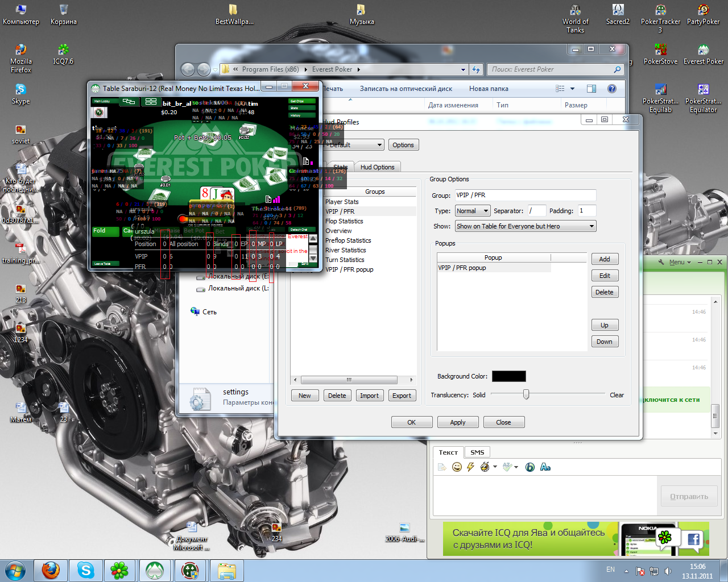This screenshot has height=582, width=728.
Task: Open PartyPoker desktop shortcut
Action: 703,15
